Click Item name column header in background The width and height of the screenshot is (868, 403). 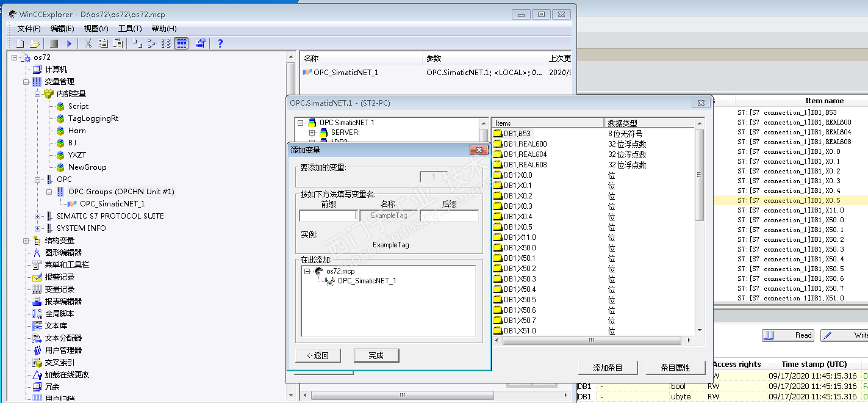[x=824, y=101]
